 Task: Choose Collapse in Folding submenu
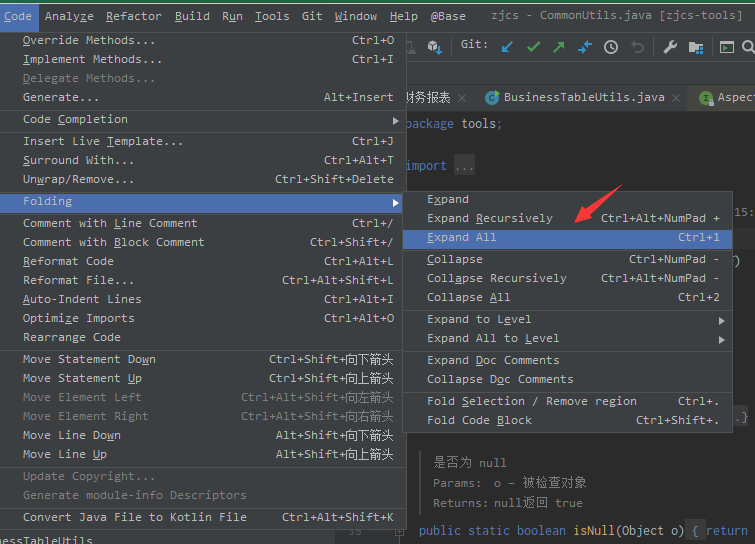pyautogui.click(x=567, y=259)
